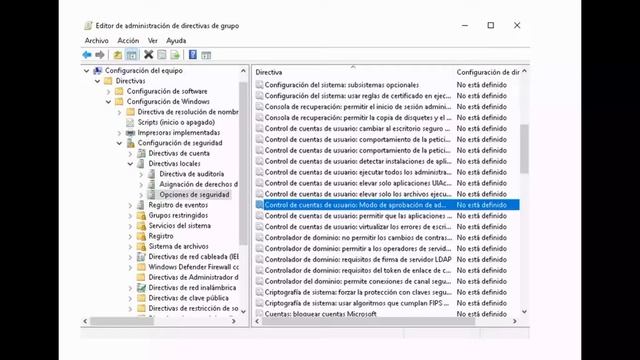Click the tree pane scroll-down arrow
Screen dimensions: 640x360
coord(243,312)
